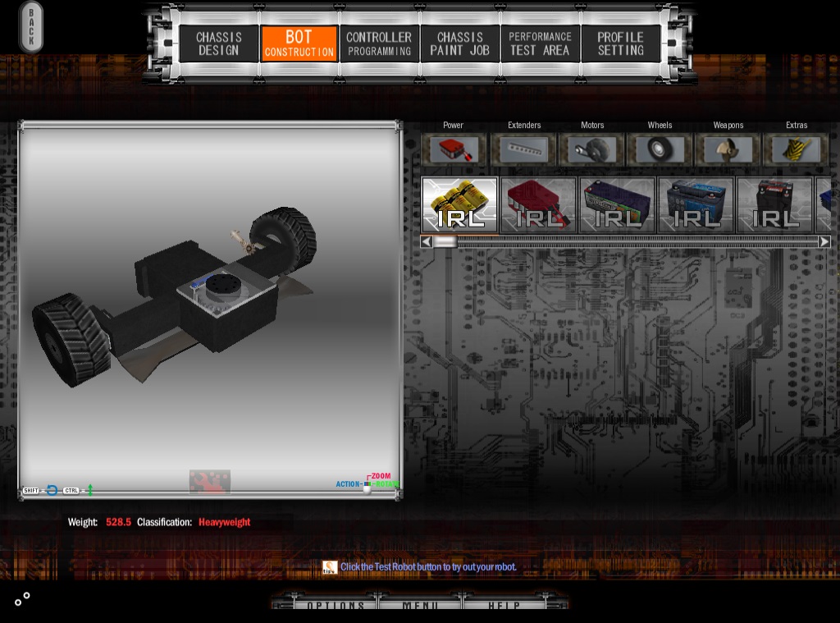The width and height of the screenshot is (840, 623).
Task: Switch to Controller Programming tab
Action: (x=379, y=44)
